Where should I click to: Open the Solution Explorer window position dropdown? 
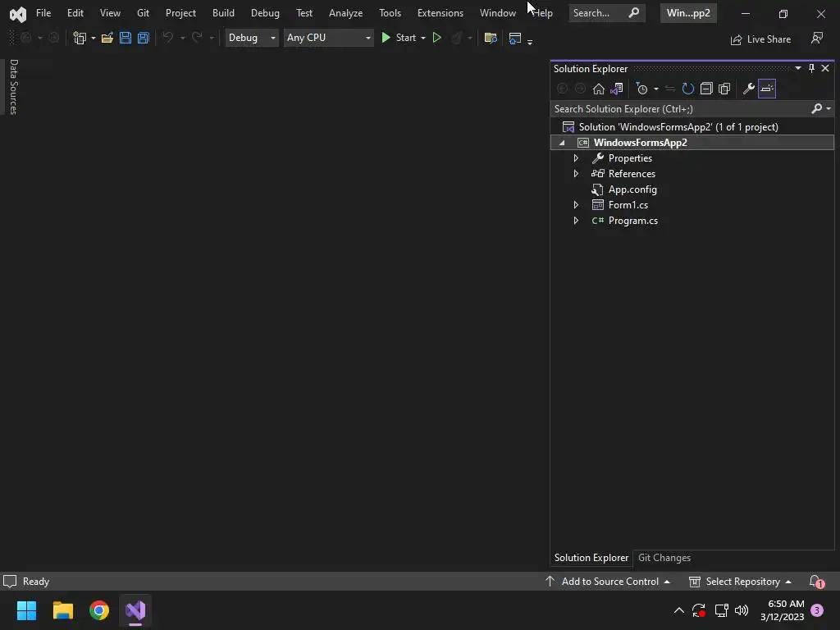[798, 68]
